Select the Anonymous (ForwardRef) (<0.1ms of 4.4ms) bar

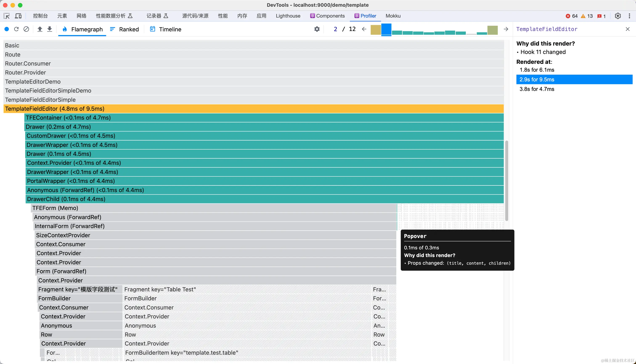pos(265,190)
